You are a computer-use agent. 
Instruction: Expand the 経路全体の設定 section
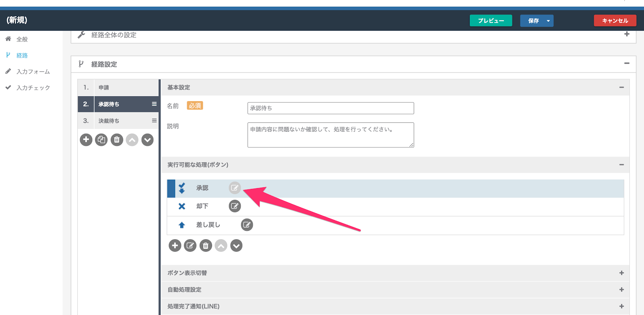tap(627, 34)
